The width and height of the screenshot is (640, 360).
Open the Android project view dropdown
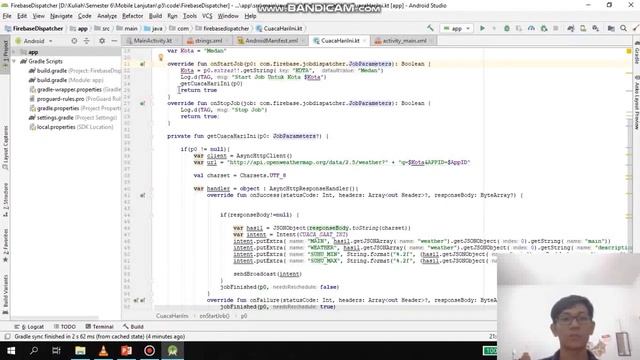[34, 41]
